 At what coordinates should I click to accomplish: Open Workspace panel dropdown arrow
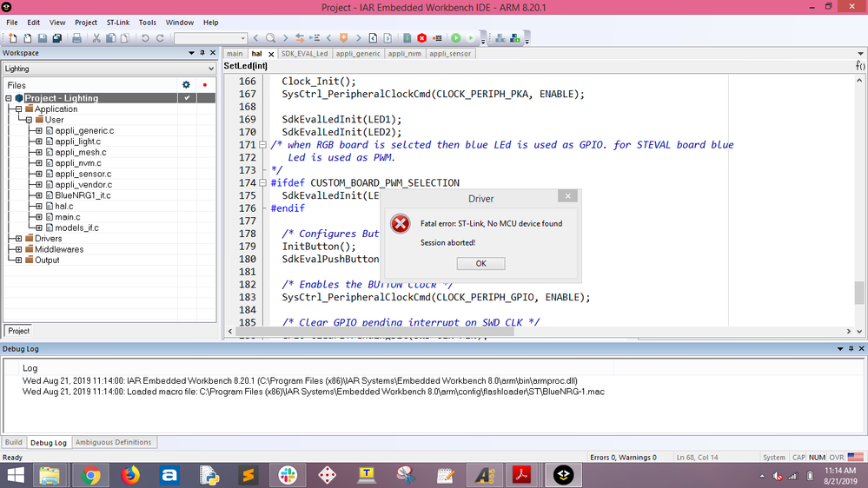coord(191,53)
